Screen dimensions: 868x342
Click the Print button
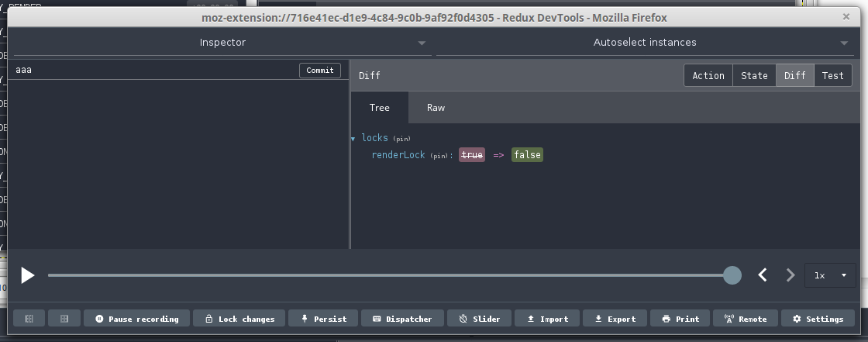[680, 319]
